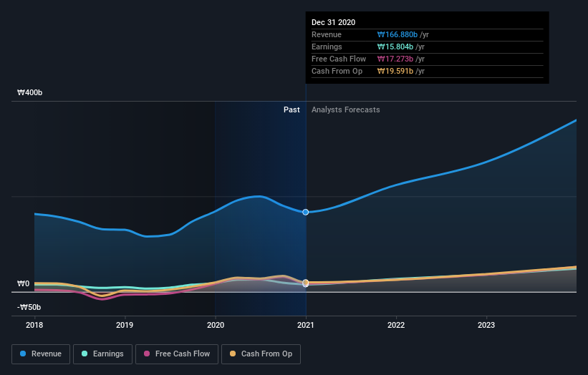Toggle the Free Cash Flow legend button
588x375 pixels.
pos(177,354)
